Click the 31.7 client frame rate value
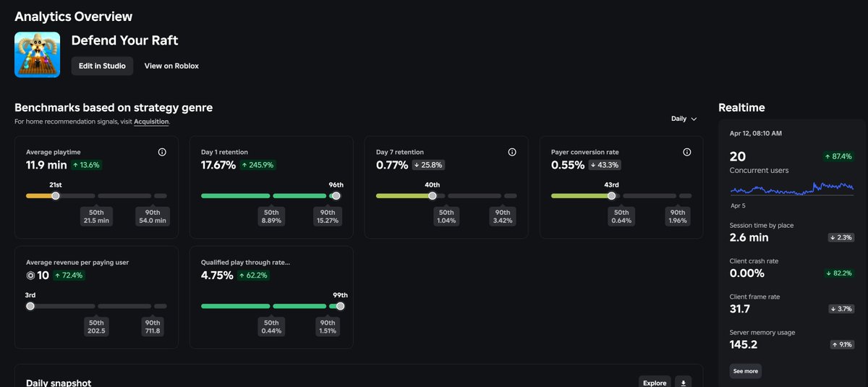The image size is (868, 387). pos(740,309)
